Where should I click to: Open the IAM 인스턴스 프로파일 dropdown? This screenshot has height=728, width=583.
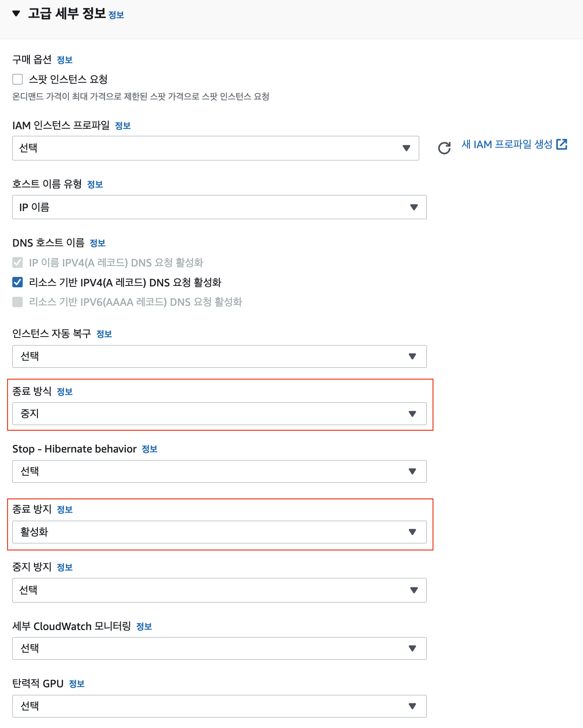point(215,148)
